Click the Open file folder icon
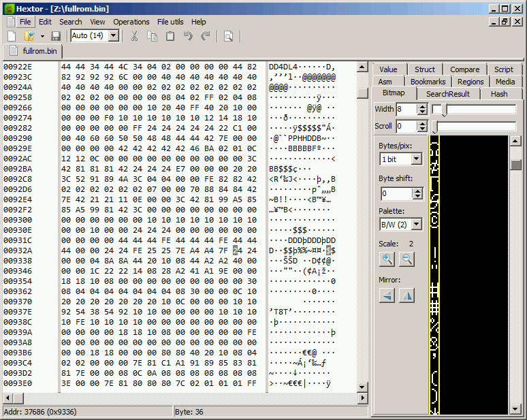Viewport: 527px width, 420px height. pyautogui.click(x=29, y=36)
